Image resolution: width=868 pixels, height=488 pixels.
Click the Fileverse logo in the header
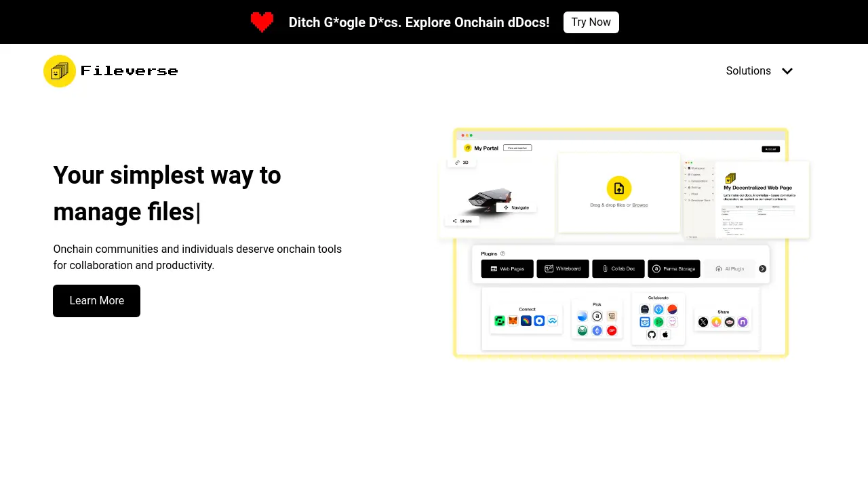click(x=111, y=71)
